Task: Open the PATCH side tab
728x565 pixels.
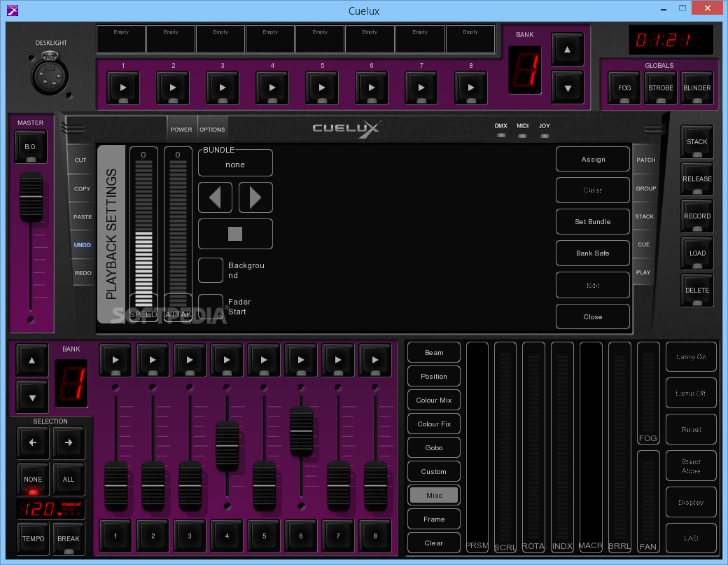Action: [x=646, y=160]
